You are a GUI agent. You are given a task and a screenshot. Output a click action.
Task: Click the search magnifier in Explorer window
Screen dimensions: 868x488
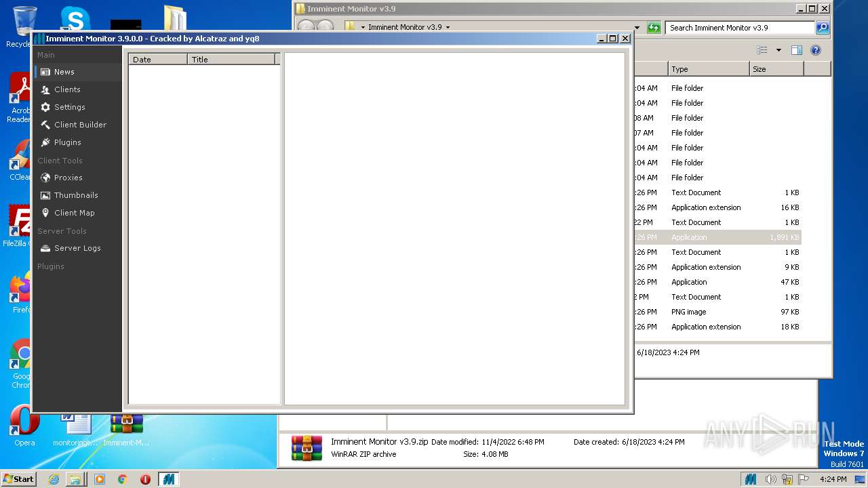tap(823, 28)
